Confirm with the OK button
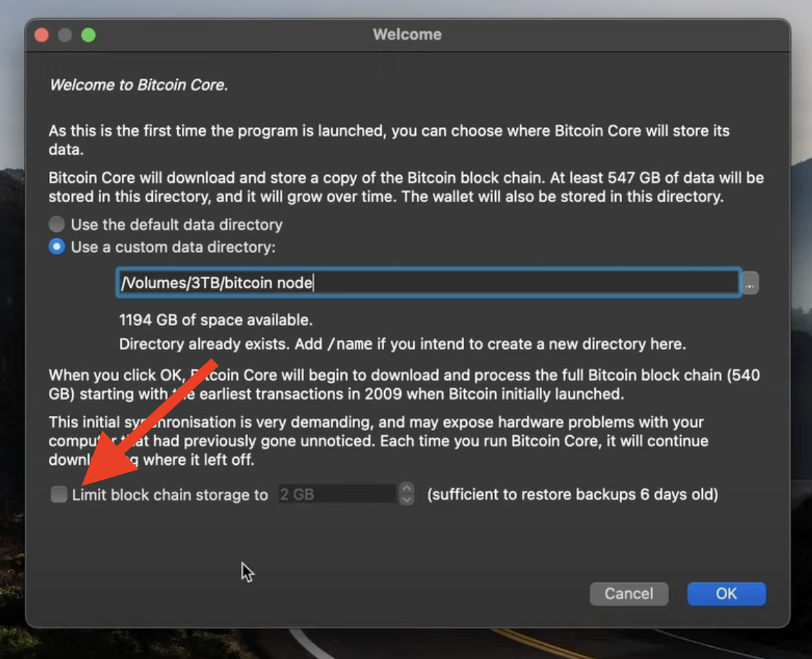This screenshot has height=659, width=812. (726, 593)
